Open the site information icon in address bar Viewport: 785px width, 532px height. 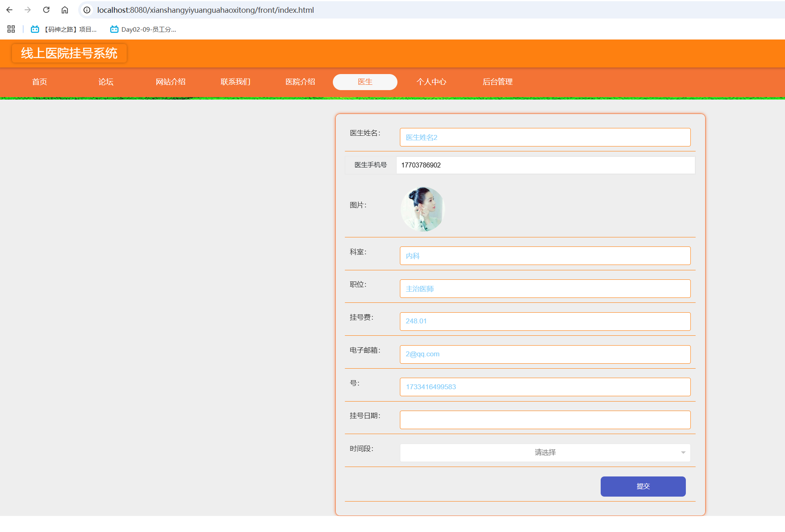coord(87,10)
